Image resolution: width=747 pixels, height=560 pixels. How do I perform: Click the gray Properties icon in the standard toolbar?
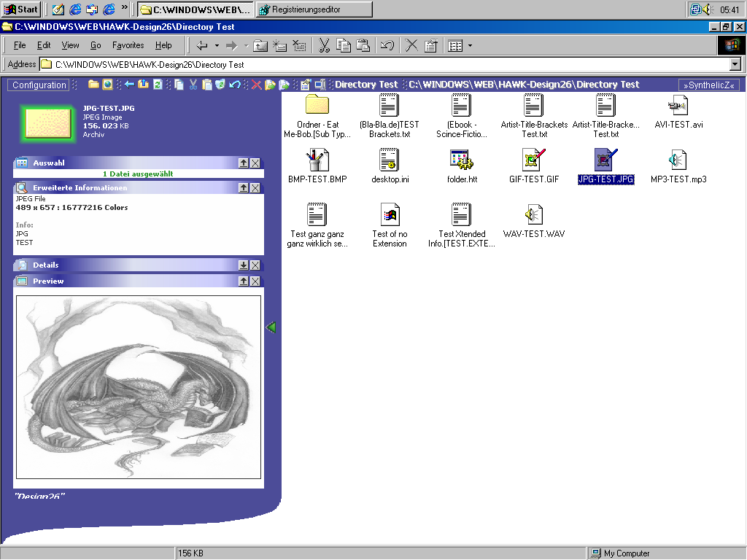coord(430,46)
